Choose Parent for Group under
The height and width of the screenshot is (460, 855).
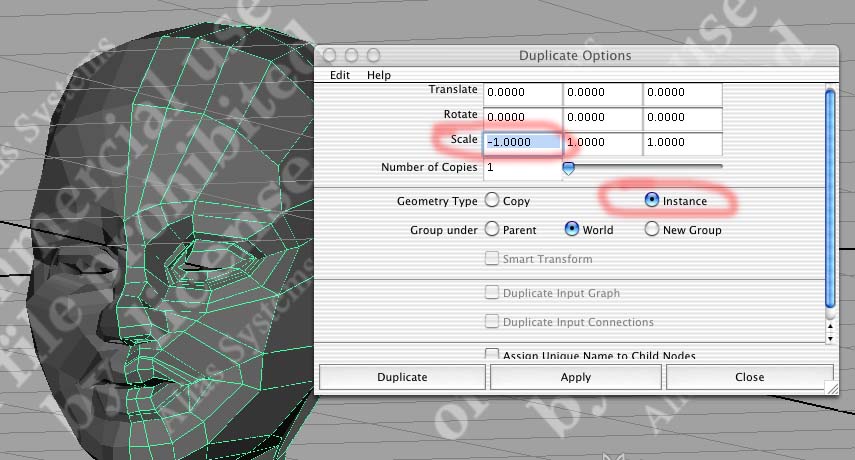pyautogui.click(x=492, y=229)
